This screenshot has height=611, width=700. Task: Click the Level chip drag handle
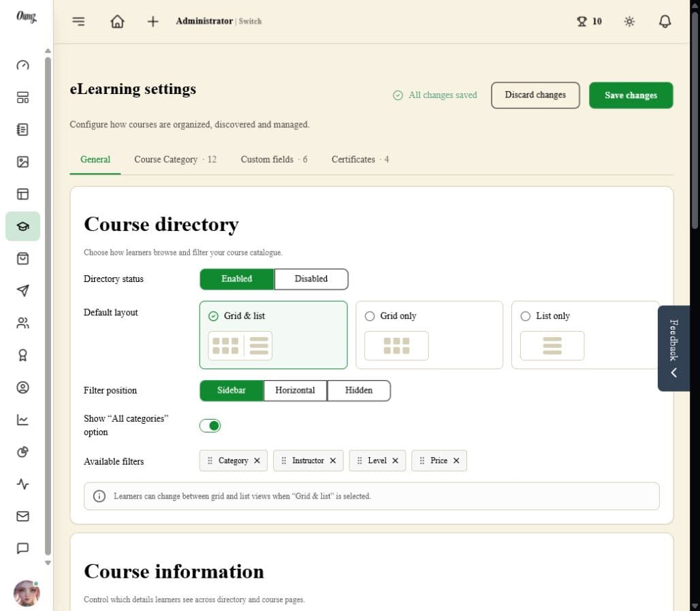[x=360, y=460]
